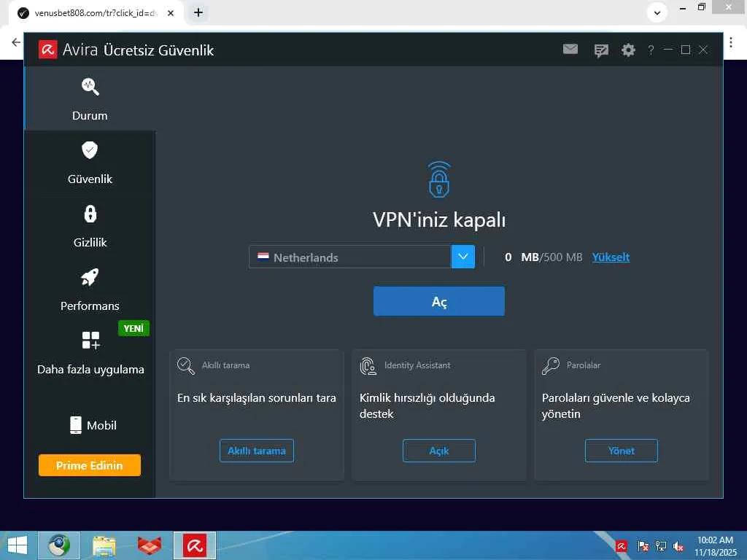Click the 'VPN'iniz kapalı' heading

pos(438,220)
